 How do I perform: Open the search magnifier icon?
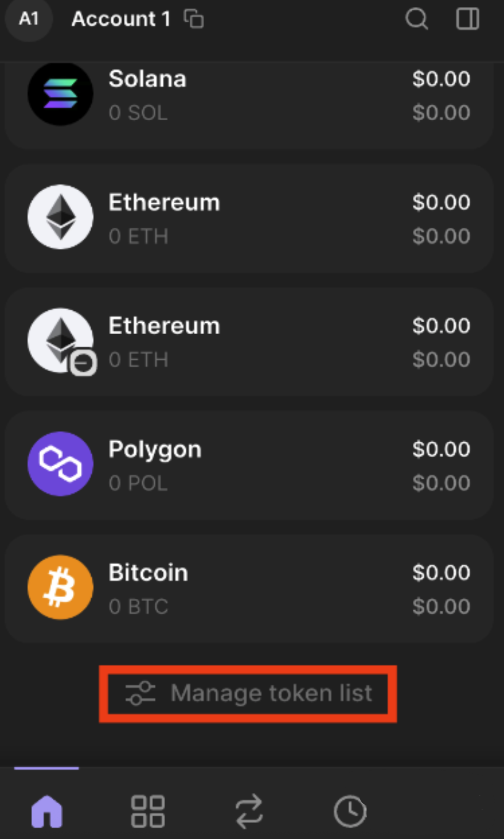click(x=417, y=19)
